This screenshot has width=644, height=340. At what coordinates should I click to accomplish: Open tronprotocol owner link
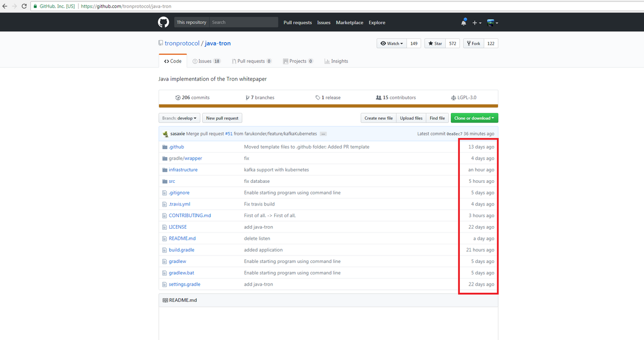click(182, 43)
